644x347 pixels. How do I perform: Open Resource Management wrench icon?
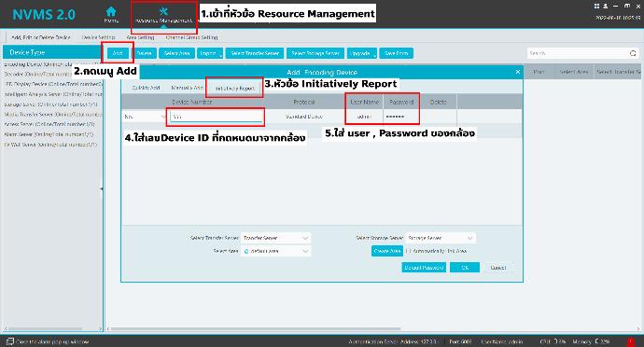tap(163, 11)
